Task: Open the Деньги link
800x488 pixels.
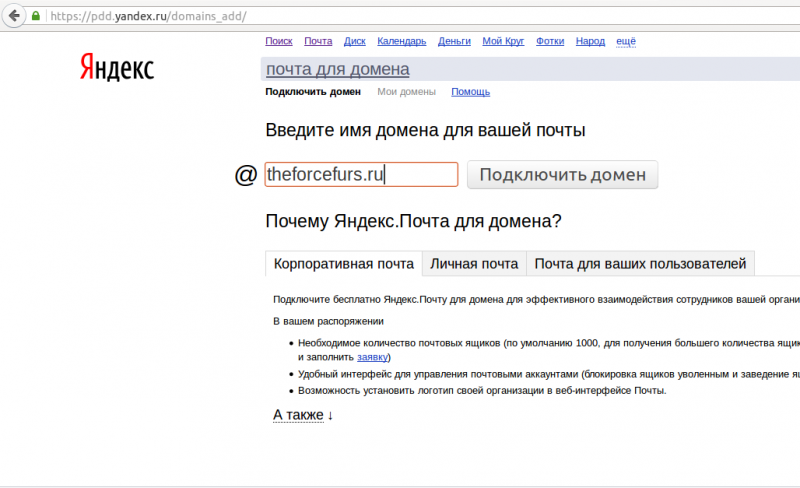Action: pos(454,41)
